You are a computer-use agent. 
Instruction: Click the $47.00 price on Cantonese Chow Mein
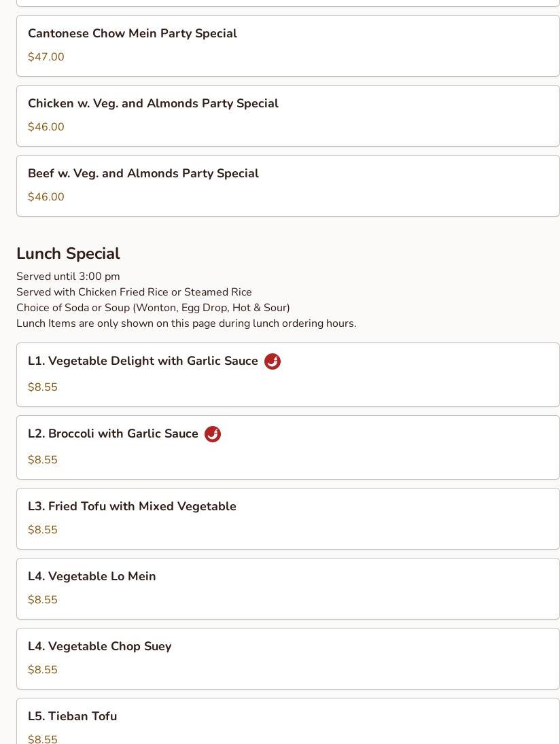click(x=46, y=57)
